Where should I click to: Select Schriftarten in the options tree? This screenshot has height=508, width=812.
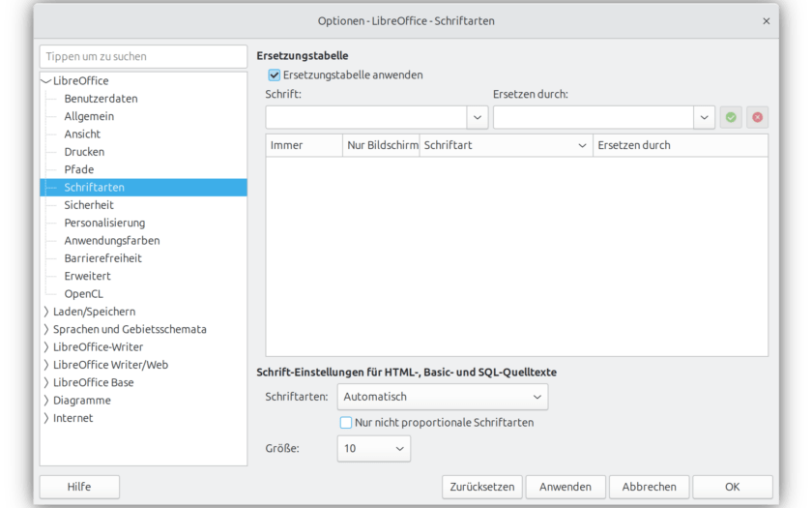(143, 187)
